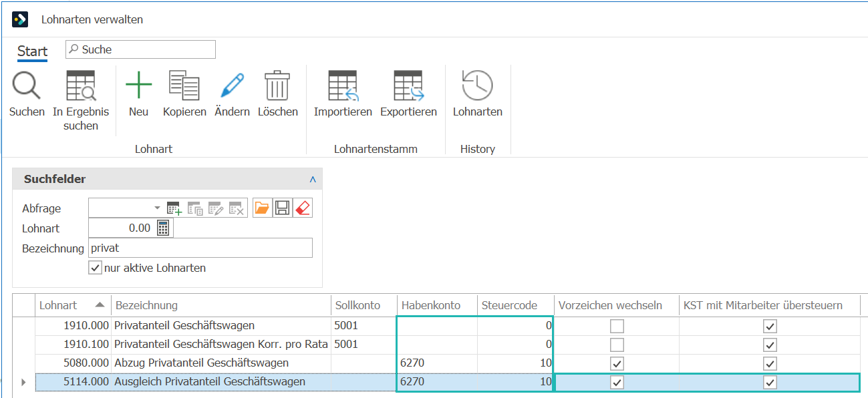Click the Sollkonto column header

[364, 305]
